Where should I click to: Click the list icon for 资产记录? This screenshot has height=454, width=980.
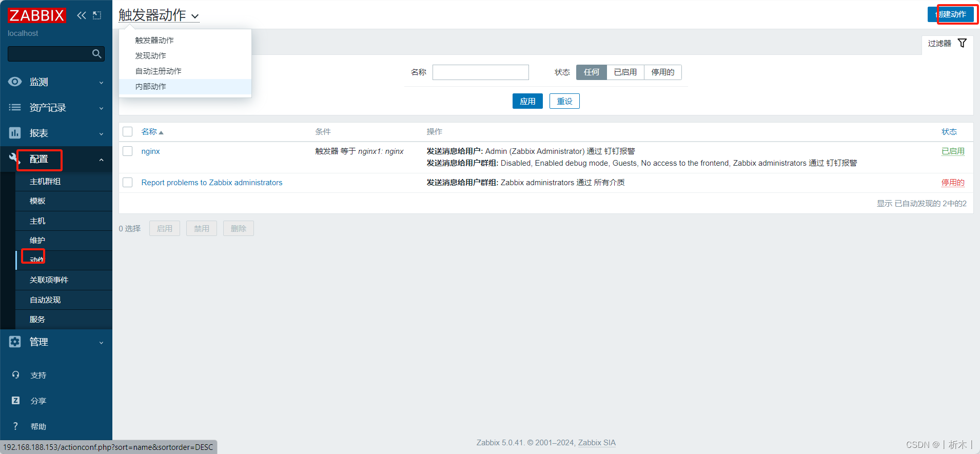(15, 107)
